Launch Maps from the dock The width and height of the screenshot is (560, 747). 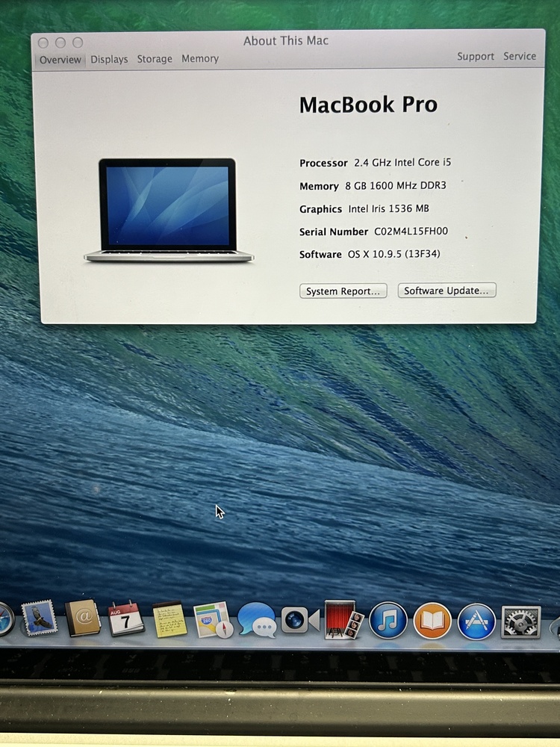pos(214,620)
